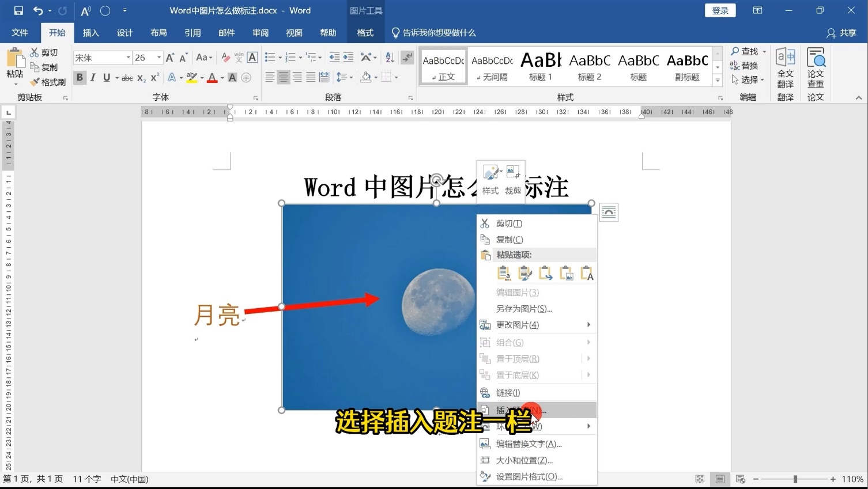Toggle show paragraph marks
Viewport: 868px width, 489px height.
coord(407,58)
